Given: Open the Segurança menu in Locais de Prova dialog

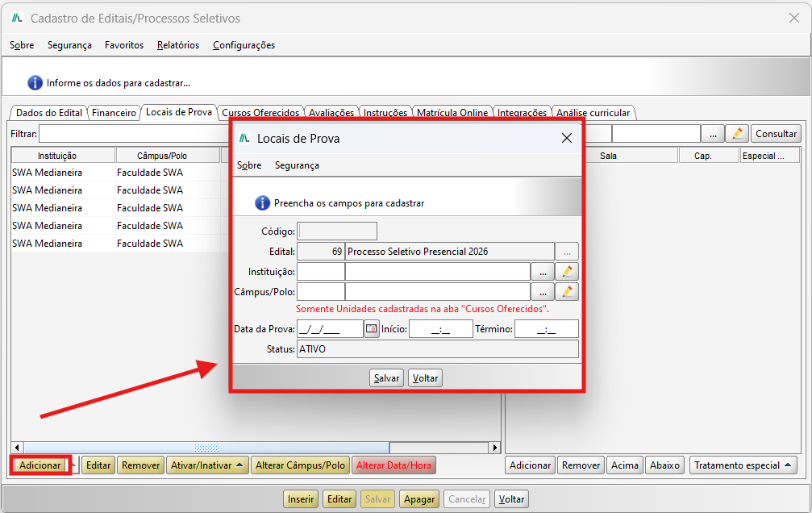Looking at the screenshot, I should tap(297, 165).
